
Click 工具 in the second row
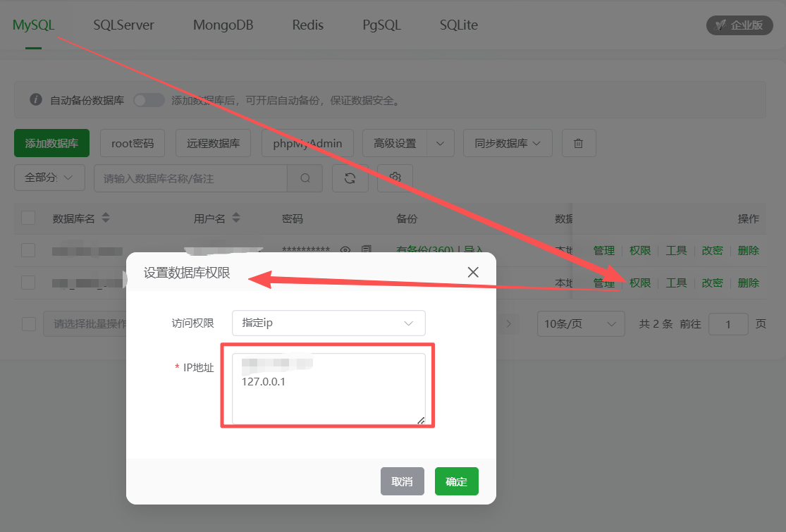pos(676,283)
